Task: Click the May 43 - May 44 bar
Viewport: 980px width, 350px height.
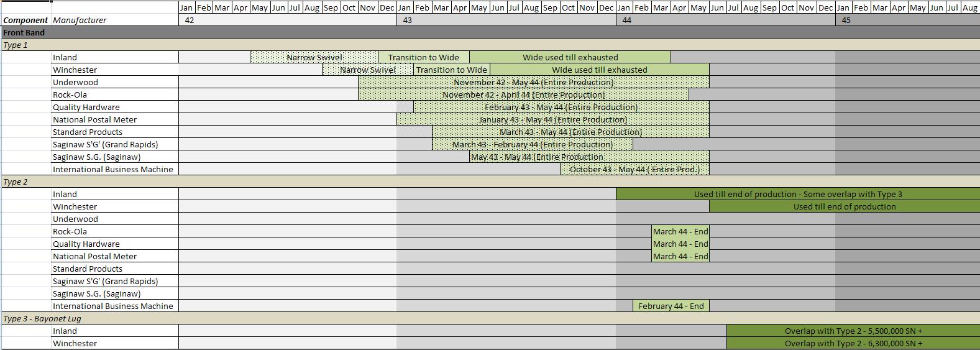Action: [x=589, y=157]
